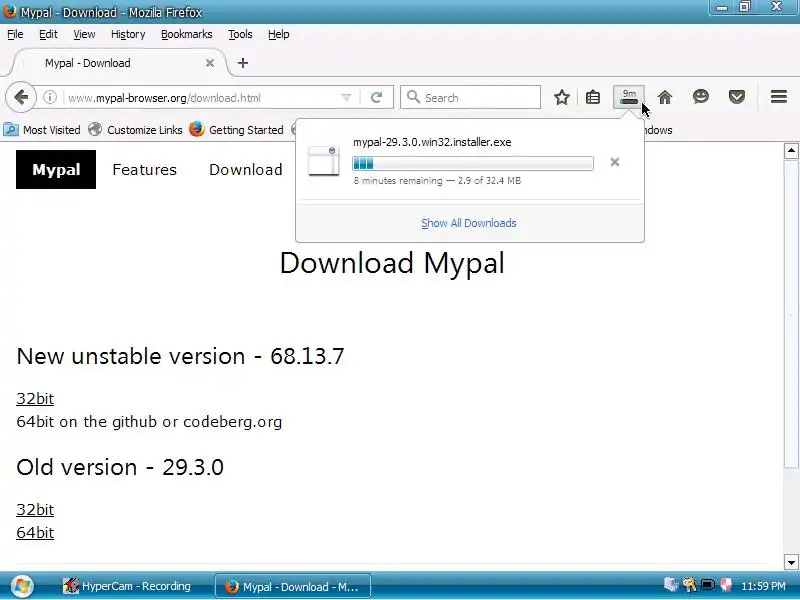
Task: Go back using the back arrow button
Action: (x=21, y=97)
